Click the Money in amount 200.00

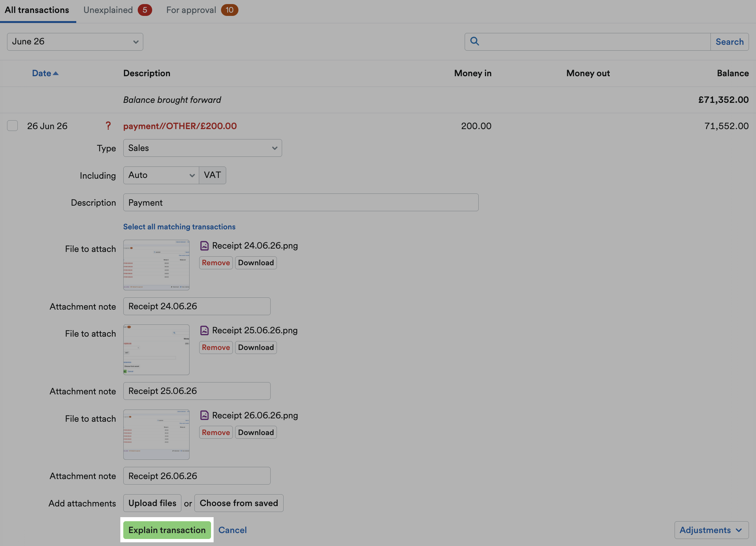click(476, 126)
